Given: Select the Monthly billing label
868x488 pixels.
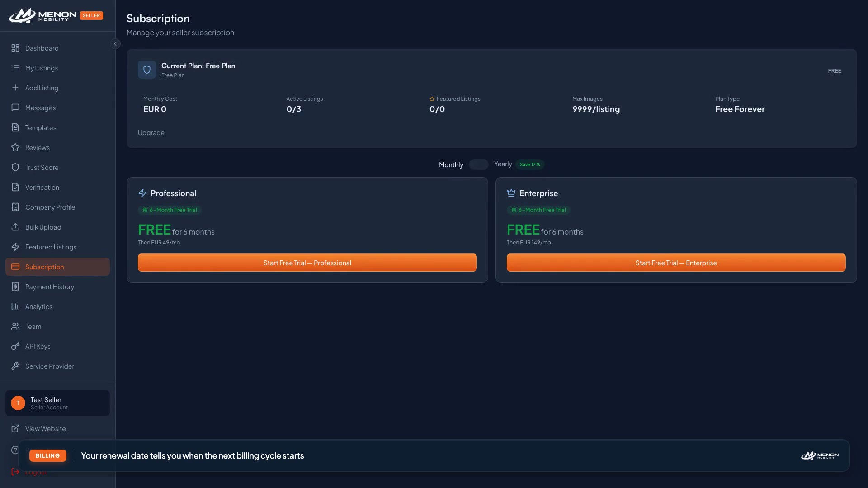Looking at the screenshot, I should point(451,165).
